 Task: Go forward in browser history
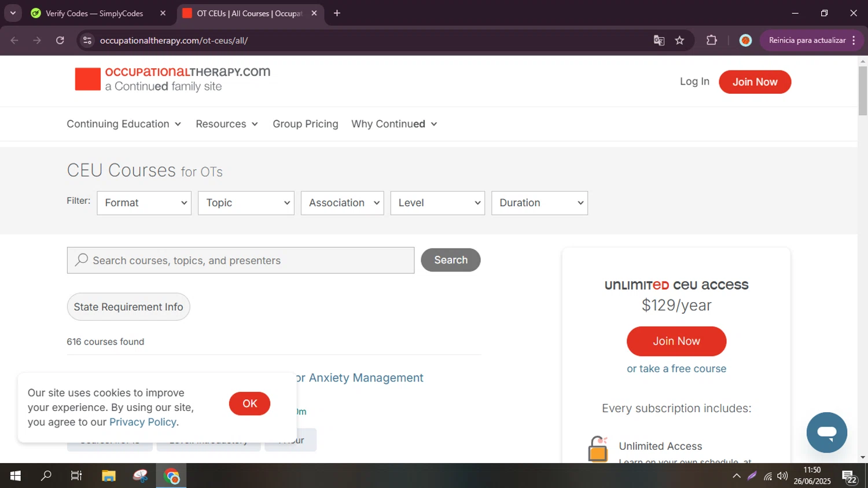pyautogui.click(x=37, y=41)
